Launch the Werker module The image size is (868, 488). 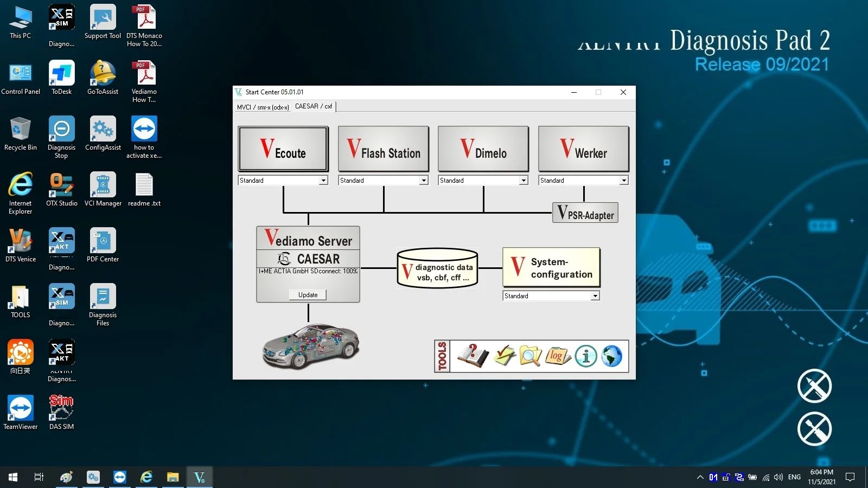coord(584,149)
